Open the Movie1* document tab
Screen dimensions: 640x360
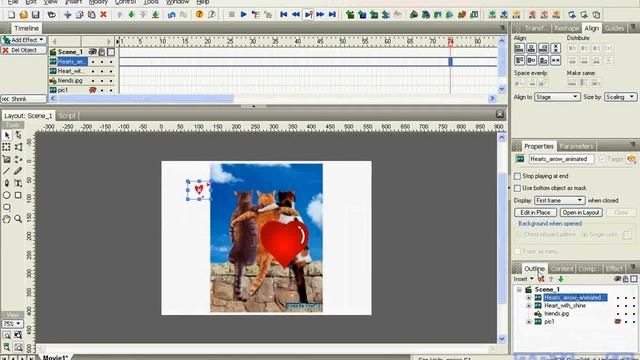(x=55, y=357)
